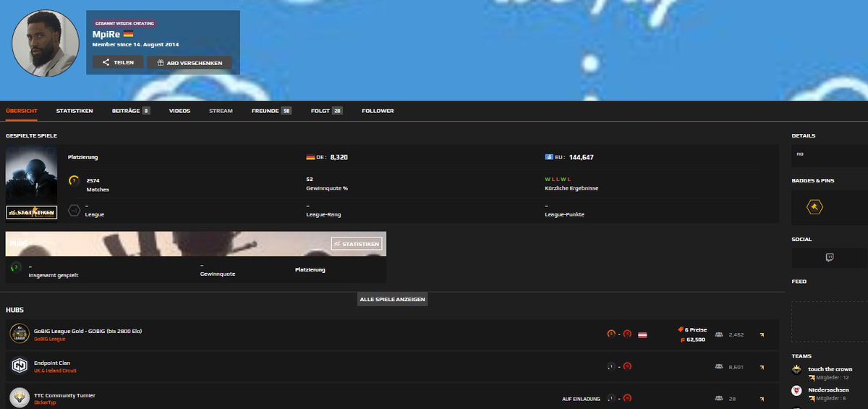Image resolution: width=868 pixels, height=409 pixels.
Task: Open the BEITRÄGE tab
Action: 131,111
